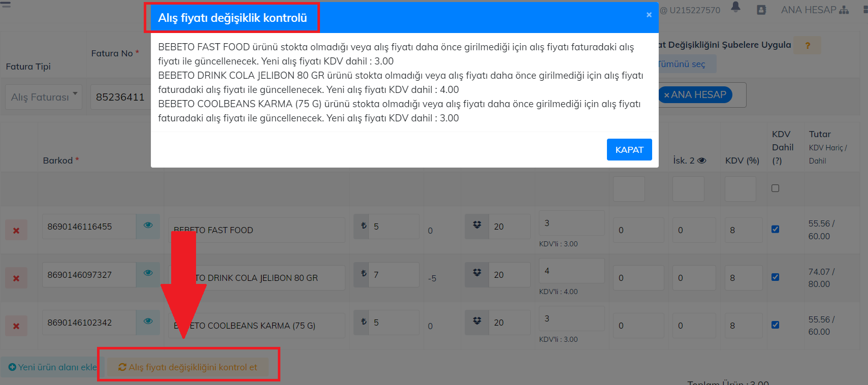Click the COOLBEANS KARMA (75 G) name field
Viewport: 868px width, 385px height.
pyautogui.click(x=256, y=326)
